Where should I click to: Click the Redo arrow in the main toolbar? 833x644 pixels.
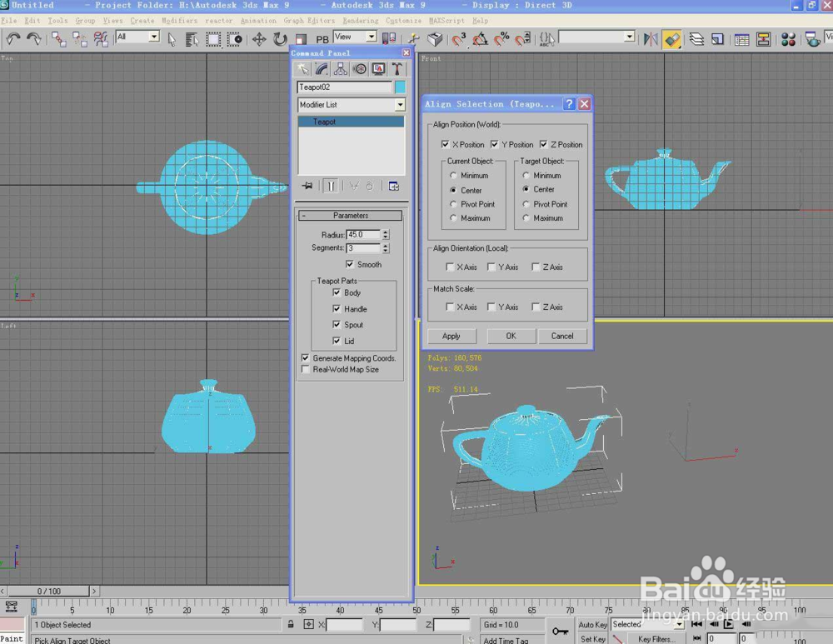click(x=34, y=38)
